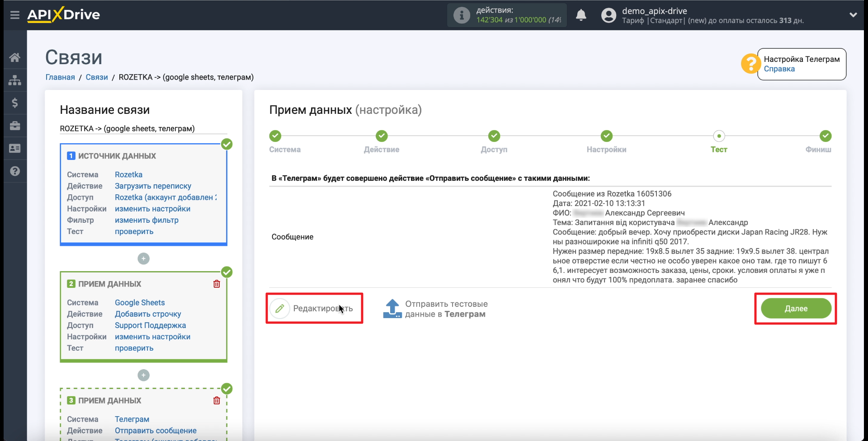
Task: Expand the account dropdown chevron
Action: (x=853, y=15)
